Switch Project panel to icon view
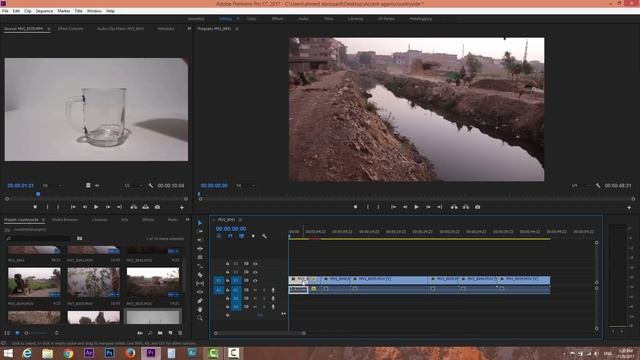 (17, 333)
